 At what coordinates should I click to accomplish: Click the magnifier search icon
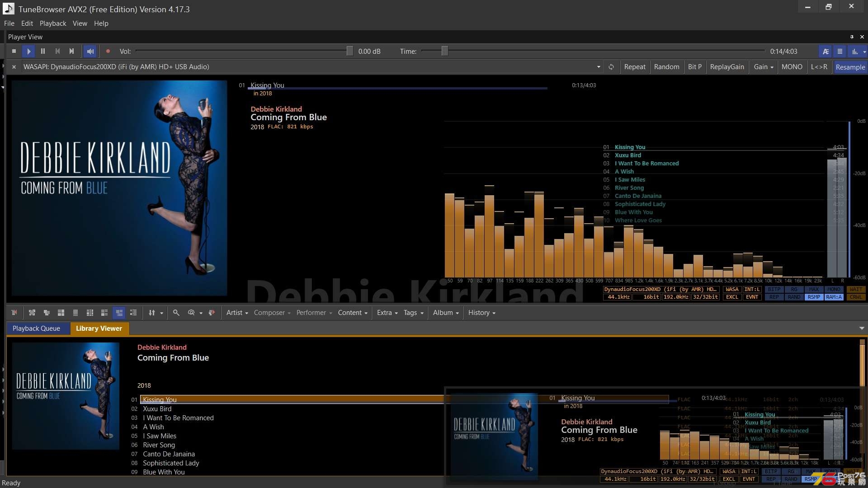click(x=176, y=313)
